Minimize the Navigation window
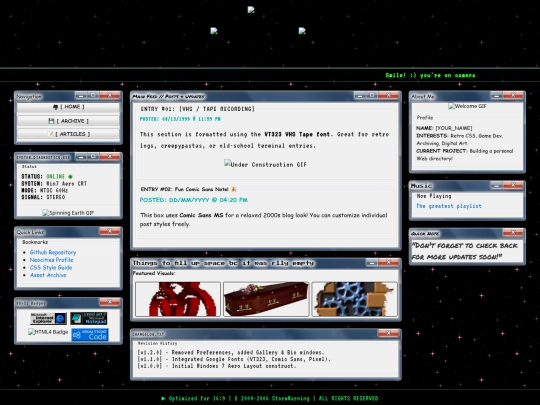The image size is (540, 405). [x=81, y=95]
